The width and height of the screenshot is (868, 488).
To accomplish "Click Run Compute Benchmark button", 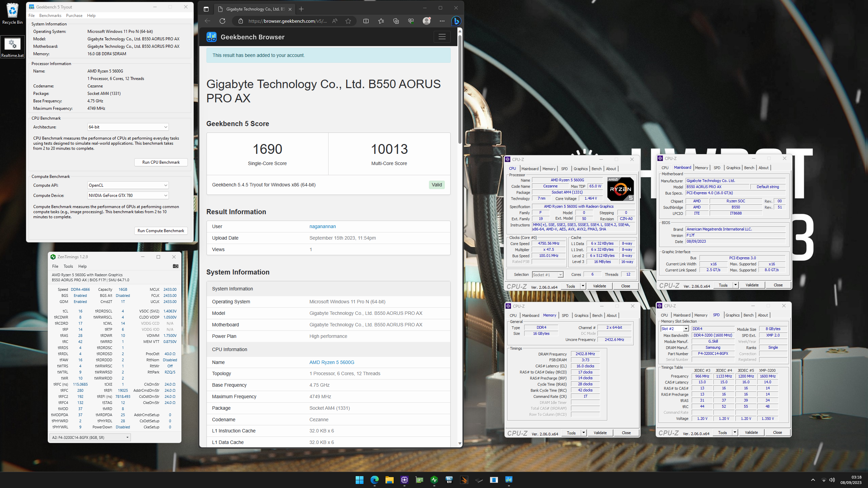I will coord(161,231).
